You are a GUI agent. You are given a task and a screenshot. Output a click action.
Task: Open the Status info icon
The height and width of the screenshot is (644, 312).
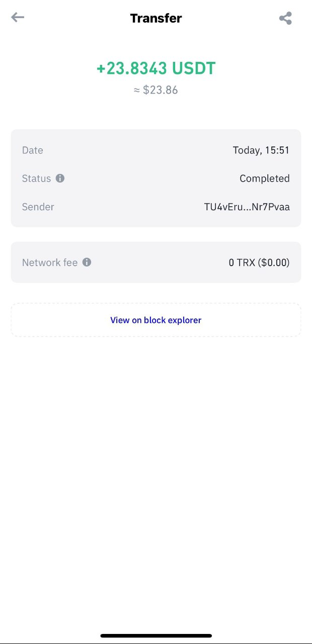click(x=60, y=178)
